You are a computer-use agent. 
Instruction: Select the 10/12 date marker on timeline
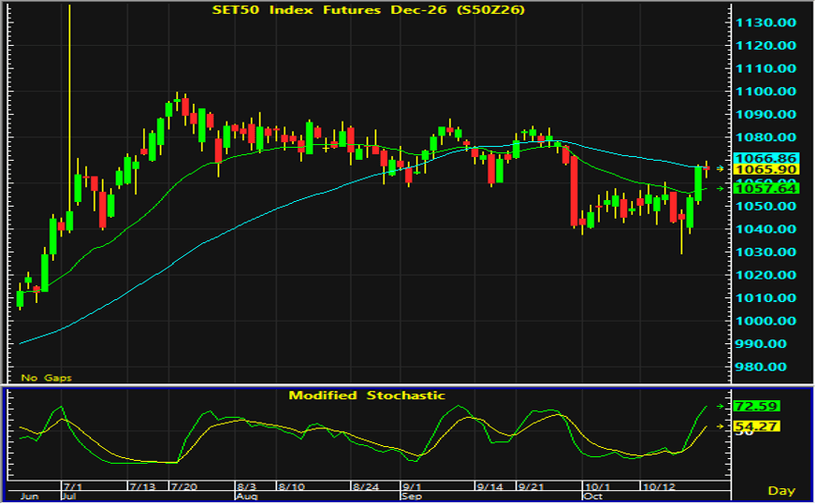(x=658, y=487)
